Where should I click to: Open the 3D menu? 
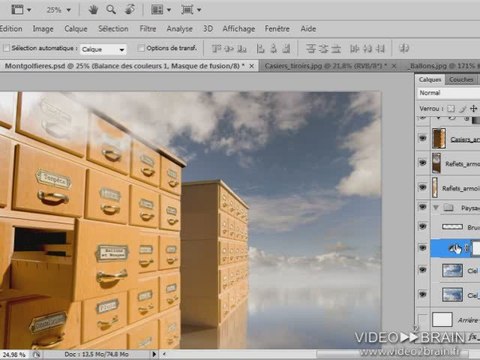208,29
